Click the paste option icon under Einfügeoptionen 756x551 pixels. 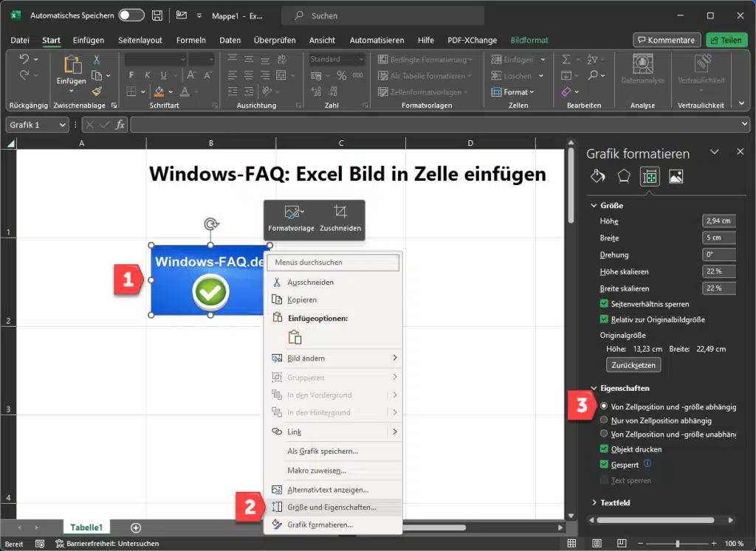[295, 337]
